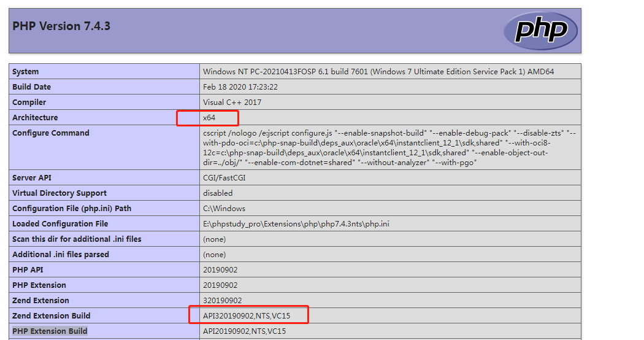Image resolution: width=644 pixels, height=340 pixels.
Task: Click the 'C:\Windows' path value
Action: [224, 209]
